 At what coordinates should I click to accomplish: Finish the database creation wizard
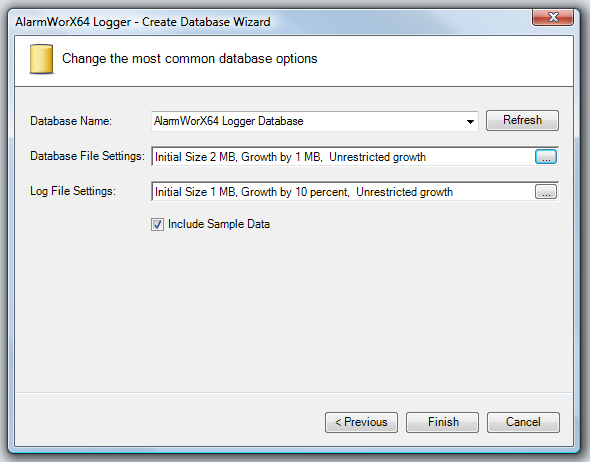click(442, 422)
